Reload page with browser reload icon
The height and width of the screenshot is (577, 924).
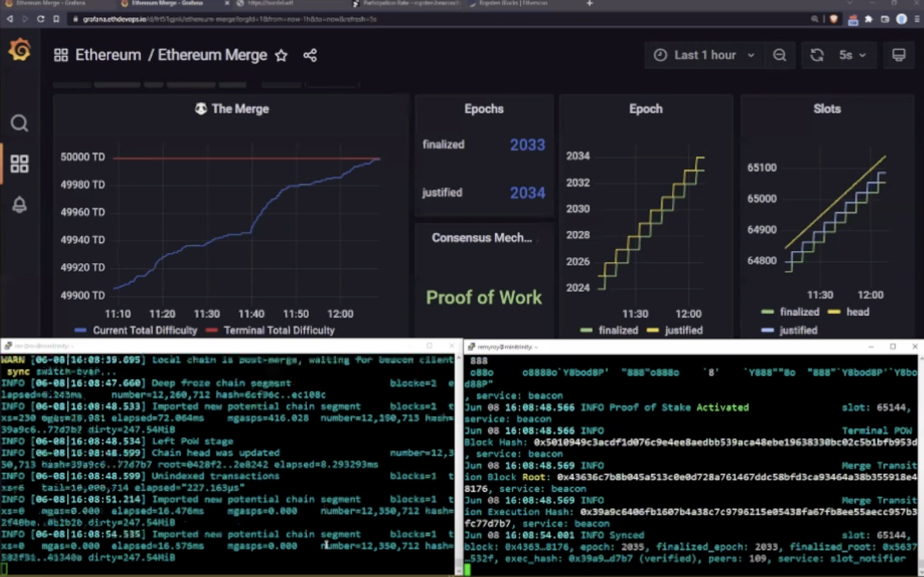pyautogui.click(x=40, y=19)
